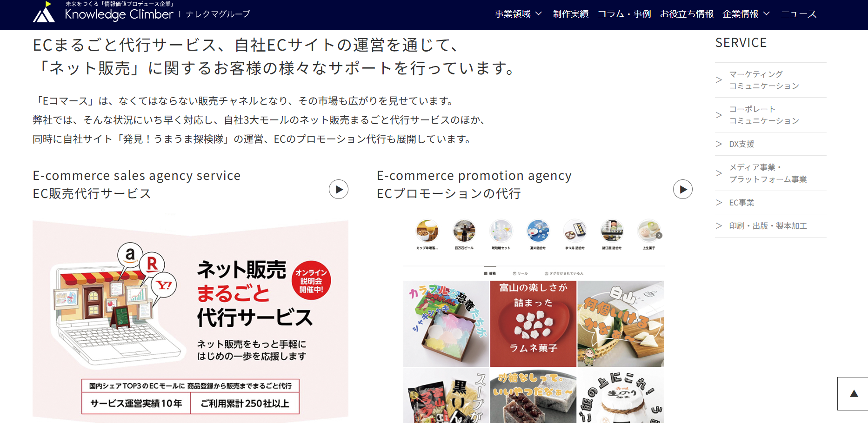
Task: Click arrow icon beside EC販売代行サービス
Action: click(339, 189)
